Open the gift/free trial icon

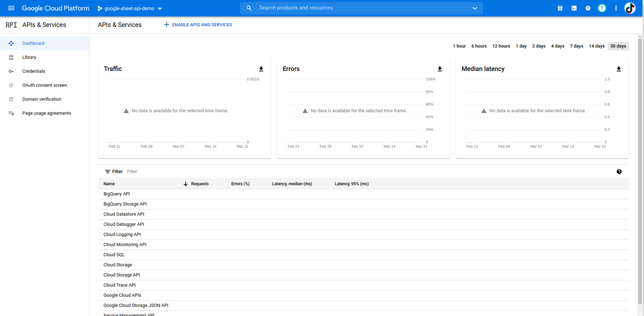(560, 8)
